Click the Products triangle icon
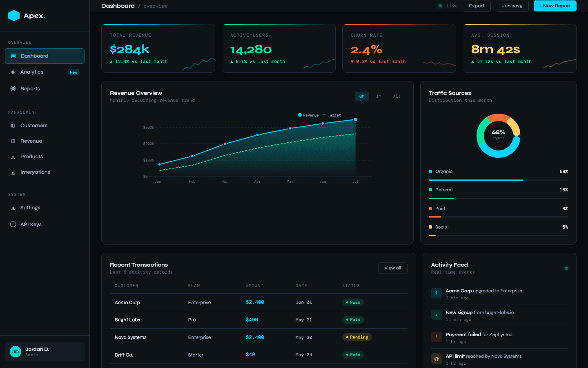 tap(13, 157)
